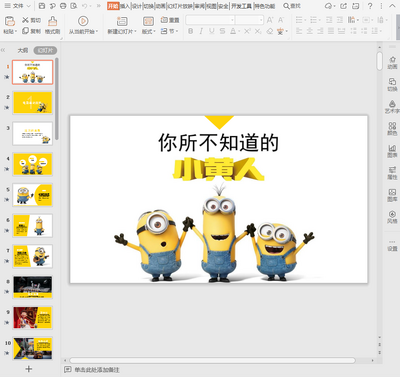Screen dimensions: 400x377
Task: Select slide 8 thumbnail
Action: (x=33, y=287)
